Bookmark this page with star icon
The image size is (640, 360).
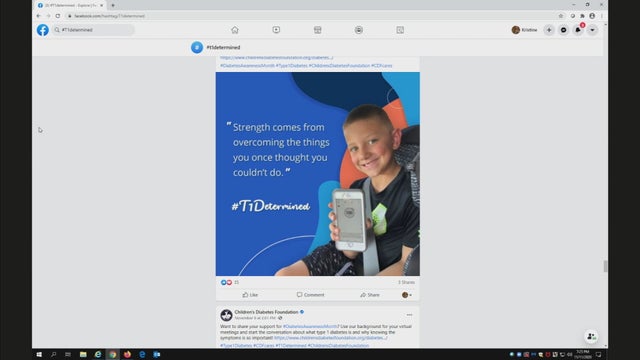pyautogui.click(x=561, y=16)
